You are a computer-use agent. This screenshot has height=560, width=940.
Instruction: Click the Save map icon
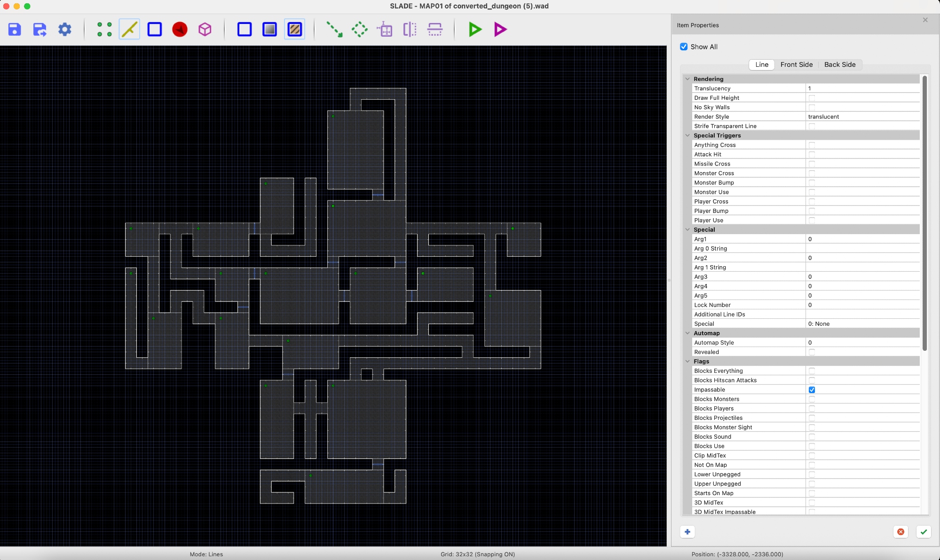15,30
